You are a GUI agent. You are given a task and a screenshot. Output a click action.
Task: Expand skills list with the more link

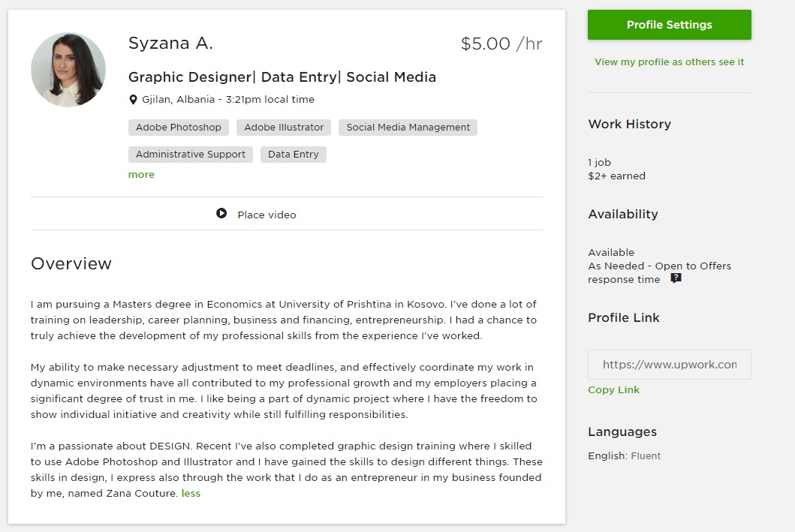pyautogui.click(x=141, y=174)
